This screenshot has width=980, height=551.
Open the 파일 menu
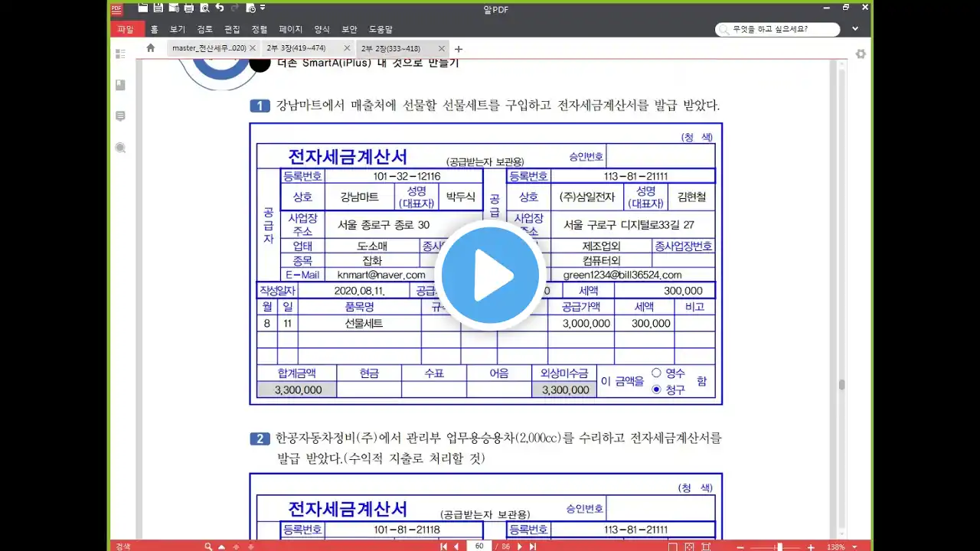point(126,29)
